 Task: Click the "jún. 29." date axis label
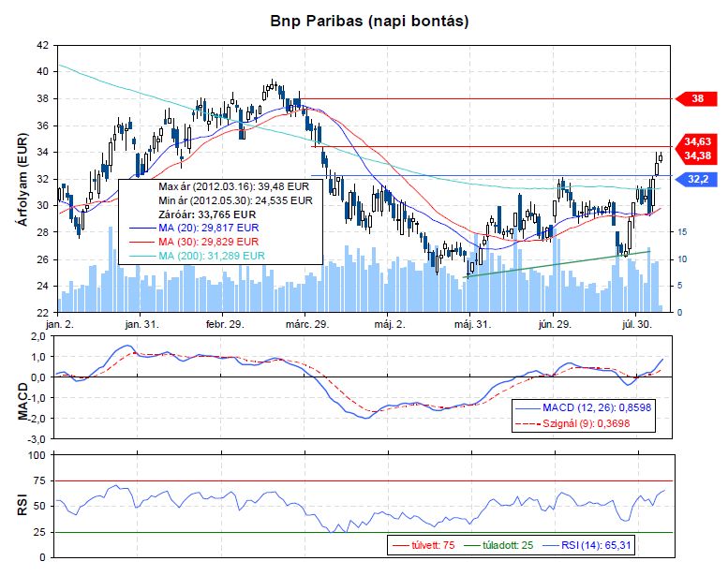[x=555, y=324]
